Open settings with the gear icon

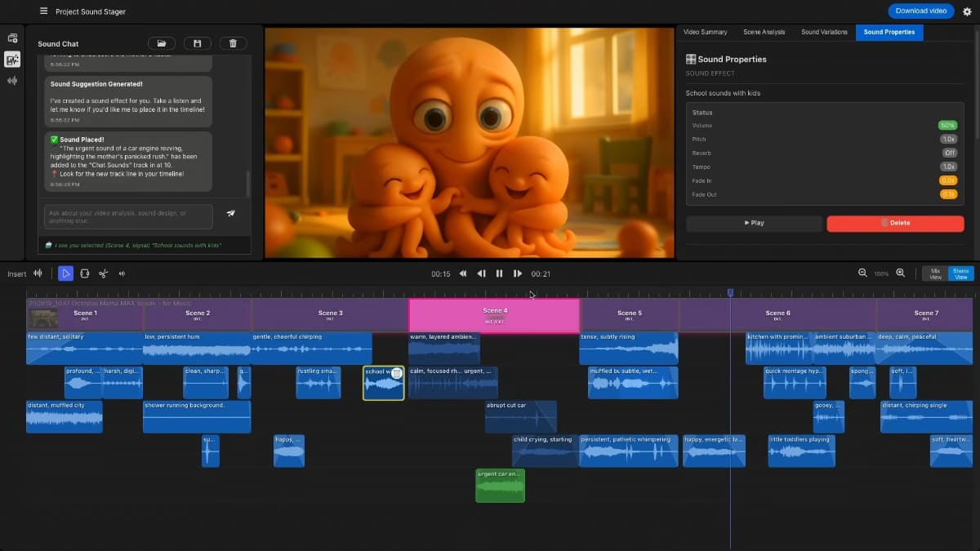pos(967,11)
